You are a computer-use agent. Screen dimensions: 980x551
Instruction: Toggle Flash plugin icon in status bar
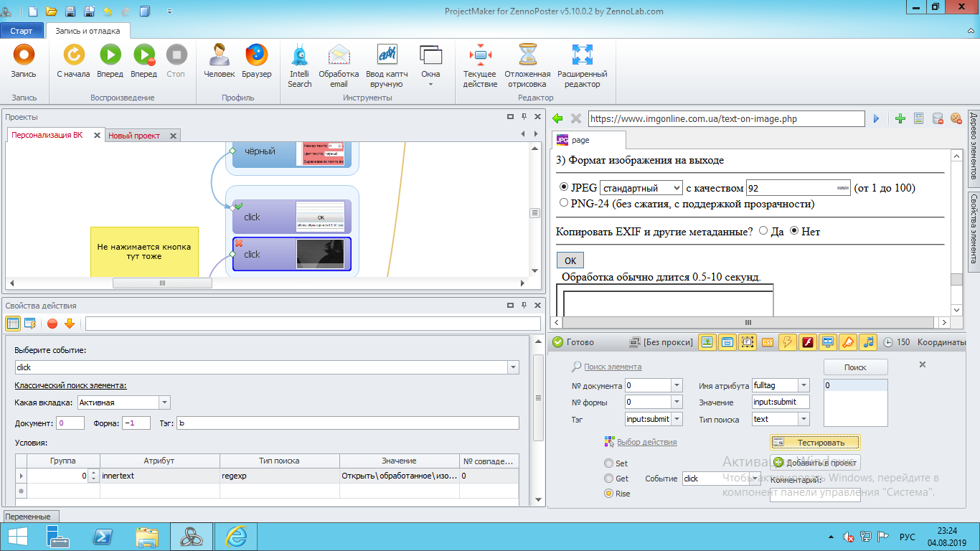click(808, 342)
